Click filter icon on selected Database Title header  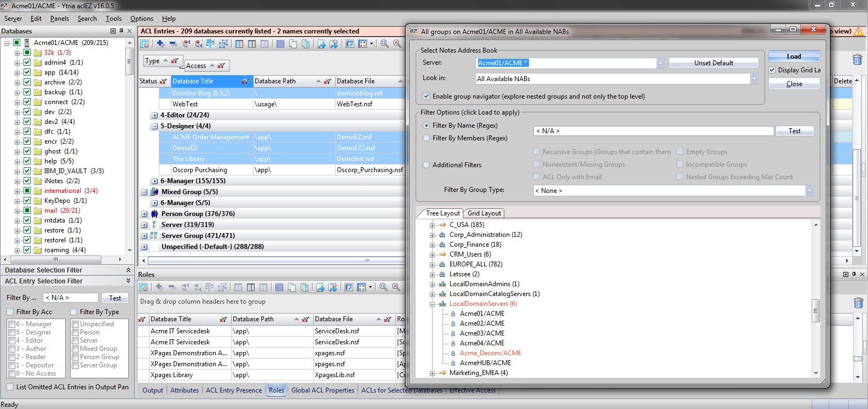(x=245, y=82)
